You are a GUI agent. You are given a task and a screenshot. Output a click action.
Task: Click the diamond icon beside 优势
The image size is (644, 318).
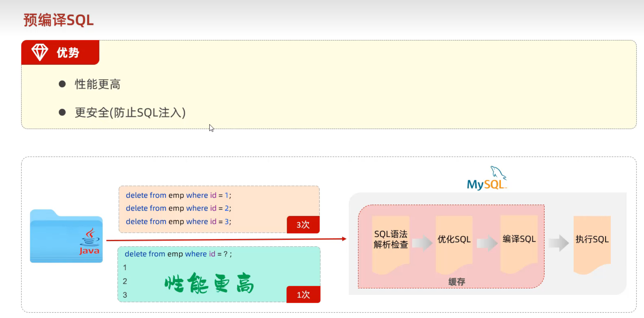[40, 51]
